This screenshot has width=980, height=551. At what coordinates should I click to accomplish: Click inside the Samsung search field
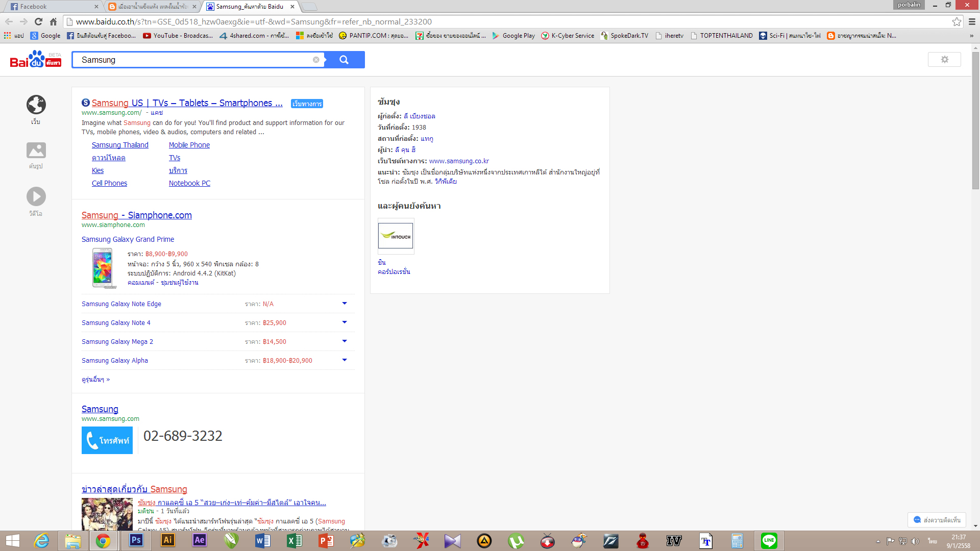[x=194, y=60]
